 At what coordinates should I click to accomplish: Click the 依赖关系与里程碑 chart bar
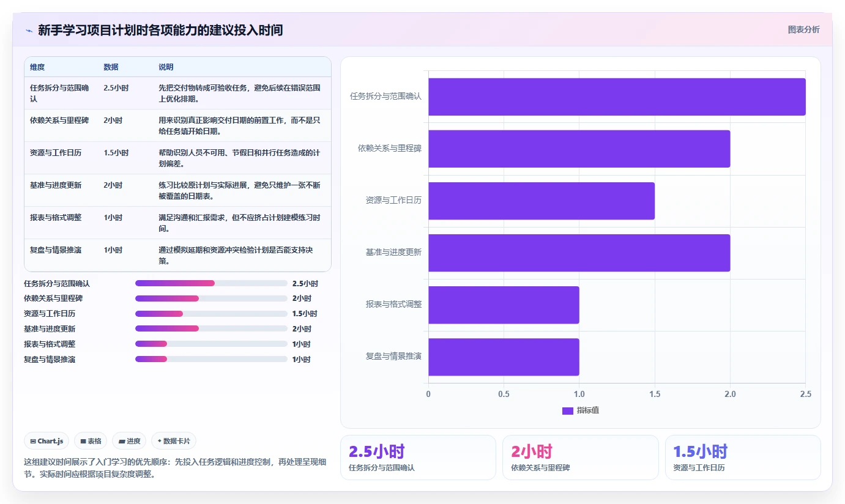(x=579, y=149)
